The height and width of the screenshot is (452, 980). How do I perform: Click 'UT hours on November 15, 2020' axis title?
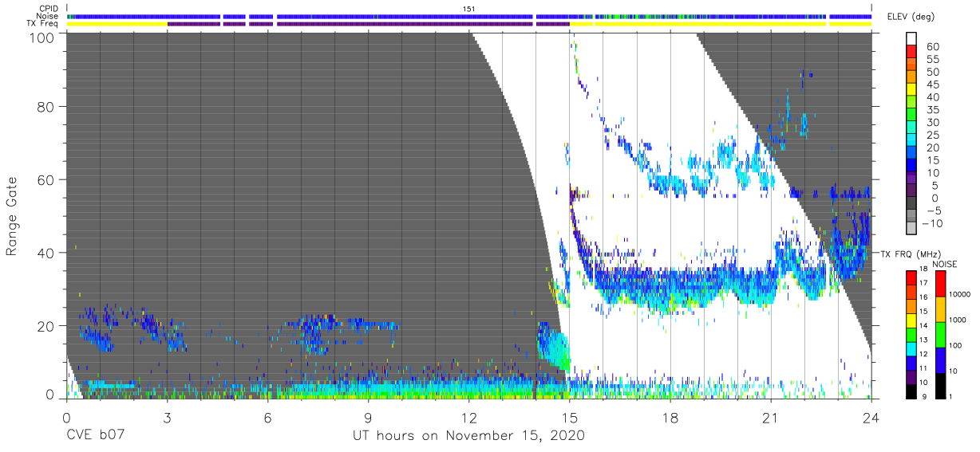tap(469, 435)
